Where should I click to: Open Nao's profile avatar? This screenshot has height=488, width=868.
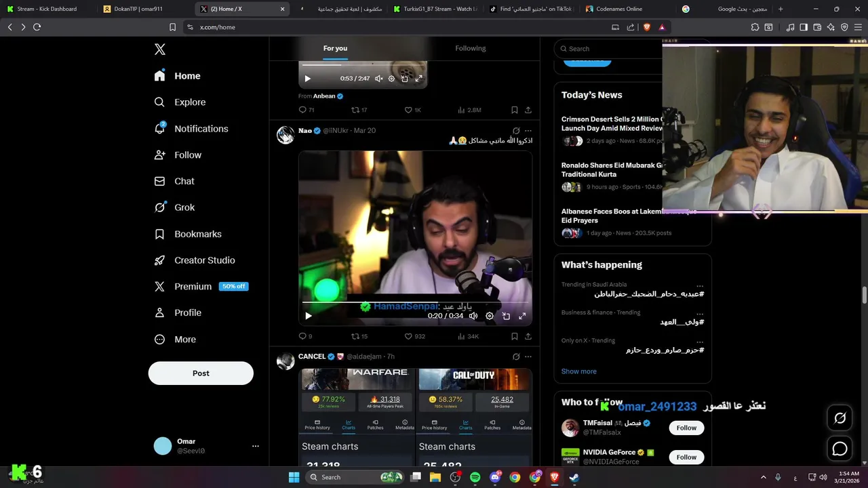coord(285,135)
